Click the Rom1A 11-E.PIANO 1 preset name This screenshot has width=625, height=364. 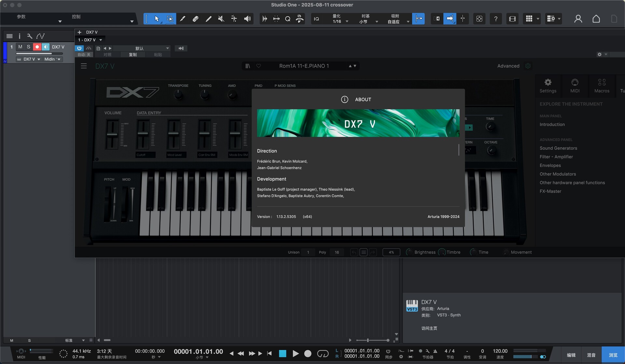pos(304,66)
